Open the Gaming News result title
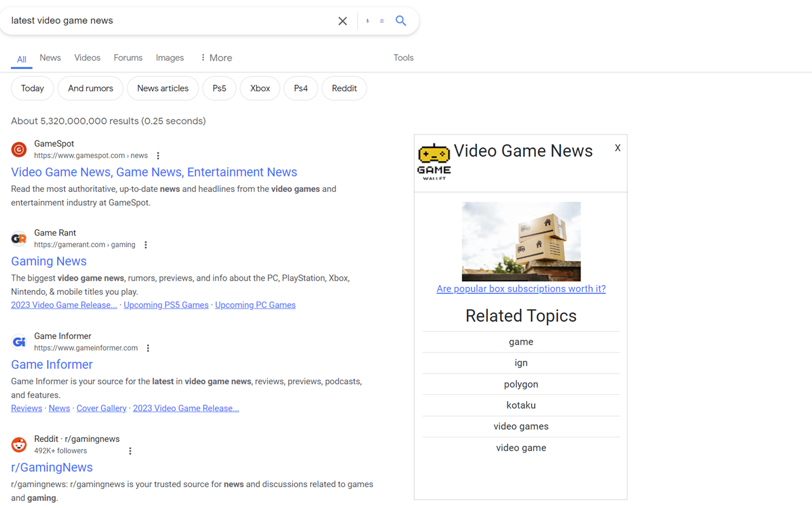The image size is (812, 508). point(49,261)
